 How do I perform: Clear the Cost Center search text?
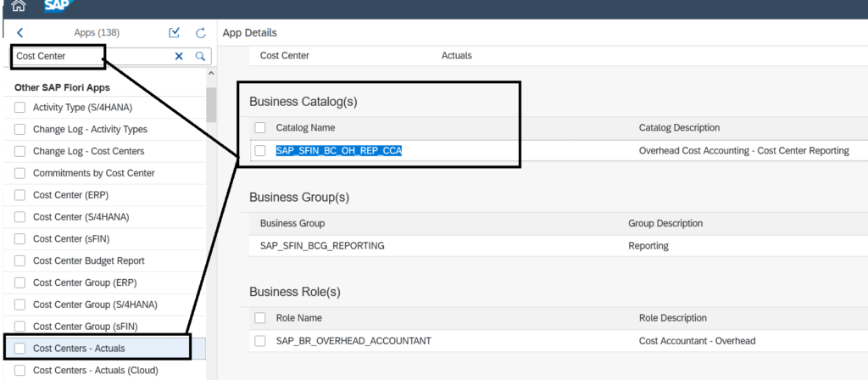click(179, 56)
